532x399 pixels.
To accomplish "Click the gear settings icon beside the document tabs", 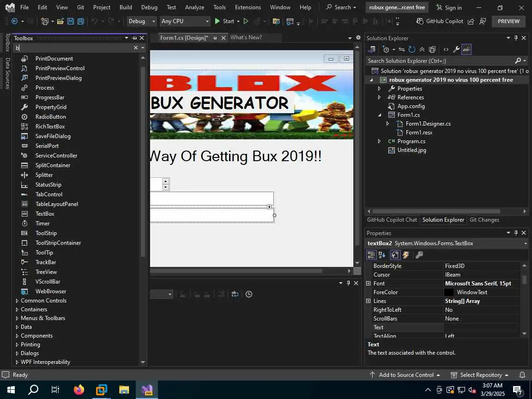I will [x=358, y=38].
